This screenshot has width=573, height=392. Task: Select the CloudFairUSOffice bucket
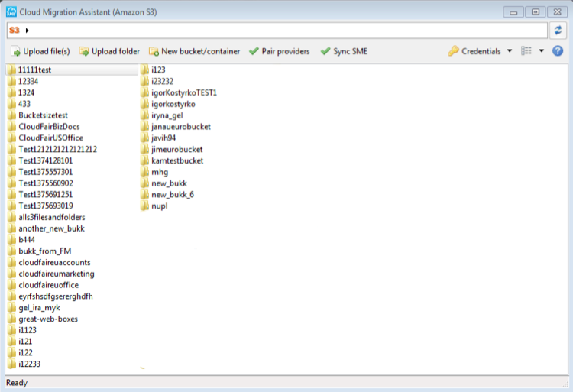[x=50, y=138]
